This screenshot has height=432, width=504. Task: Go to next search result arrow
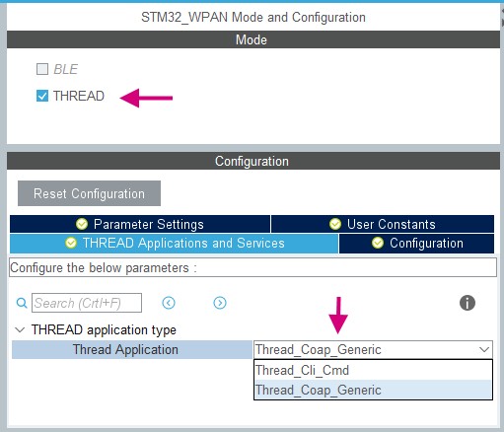[220, 303]
